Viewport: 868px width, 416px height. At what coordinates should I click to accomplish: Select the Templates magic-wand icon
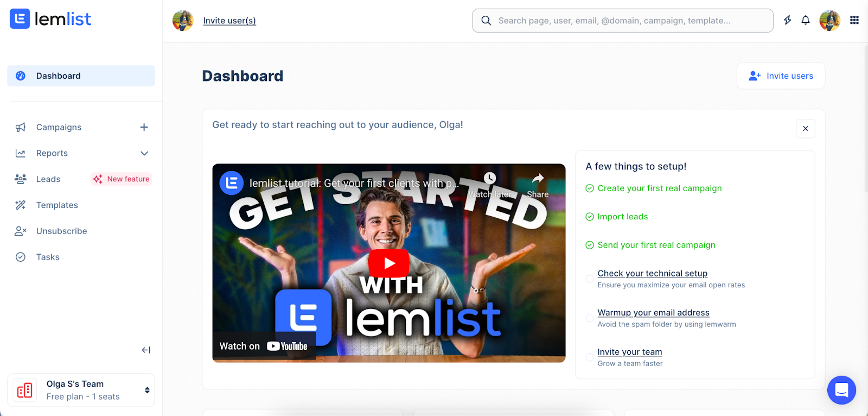coord(20,205)
